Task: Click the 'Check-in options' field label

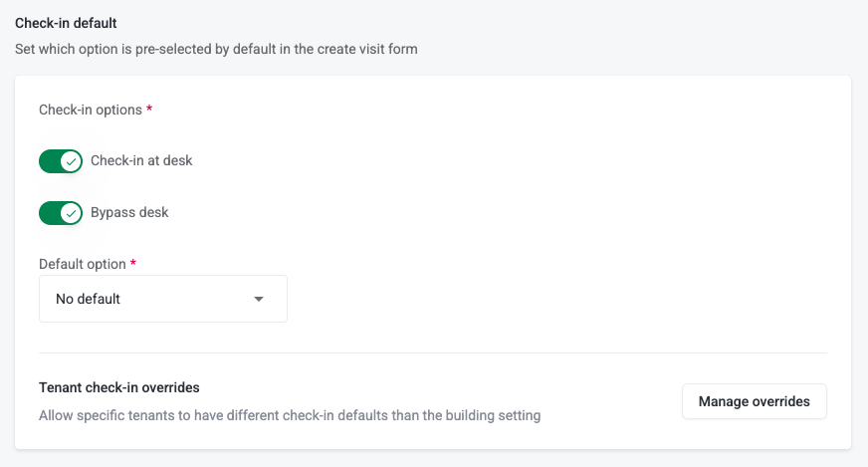Action: pos(91,110)
